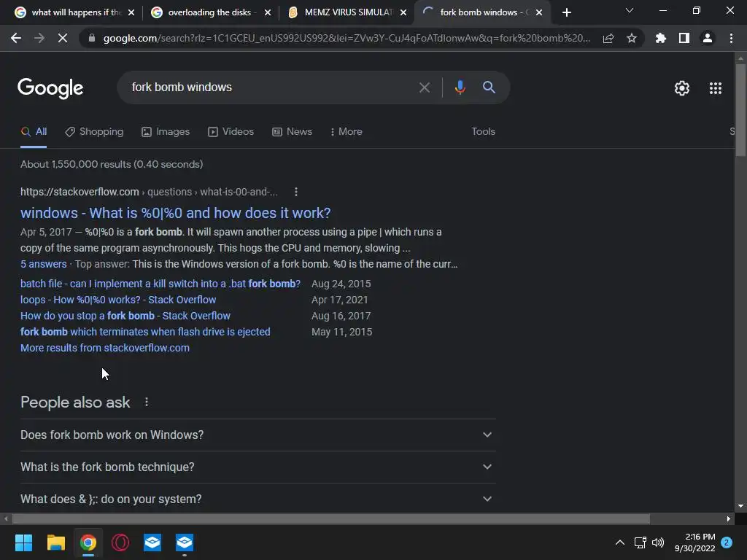
Task: Filter results by Videos
Action: coord(231,132)
